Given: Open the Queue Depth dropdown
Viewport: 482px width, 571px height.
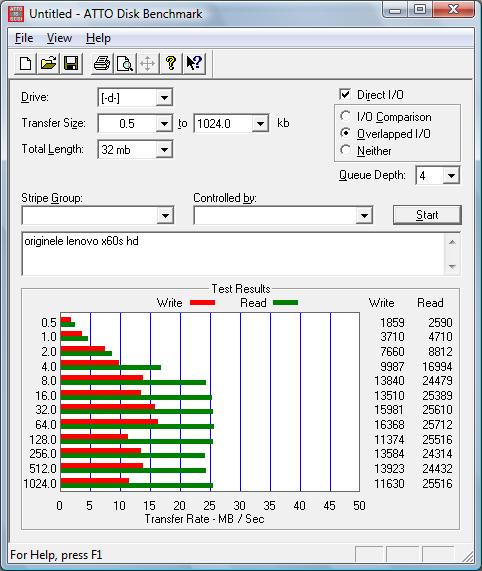Looking at the screenshot, I should click(451, 176).
